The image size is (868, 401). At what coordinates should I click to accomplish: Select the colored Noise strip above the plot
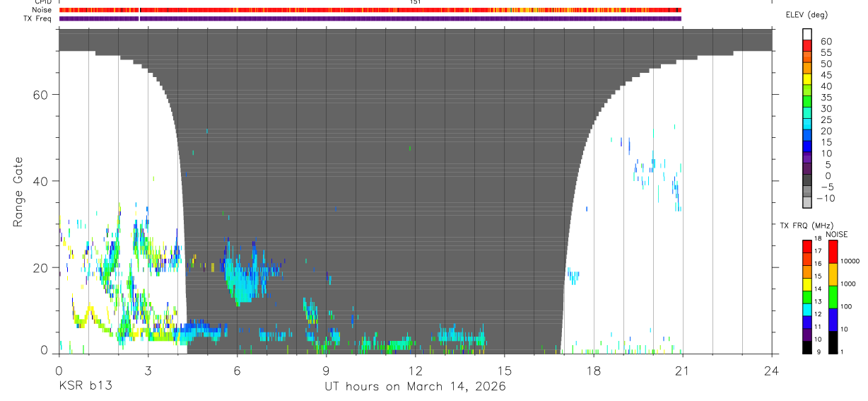click(x=370, y=10)
